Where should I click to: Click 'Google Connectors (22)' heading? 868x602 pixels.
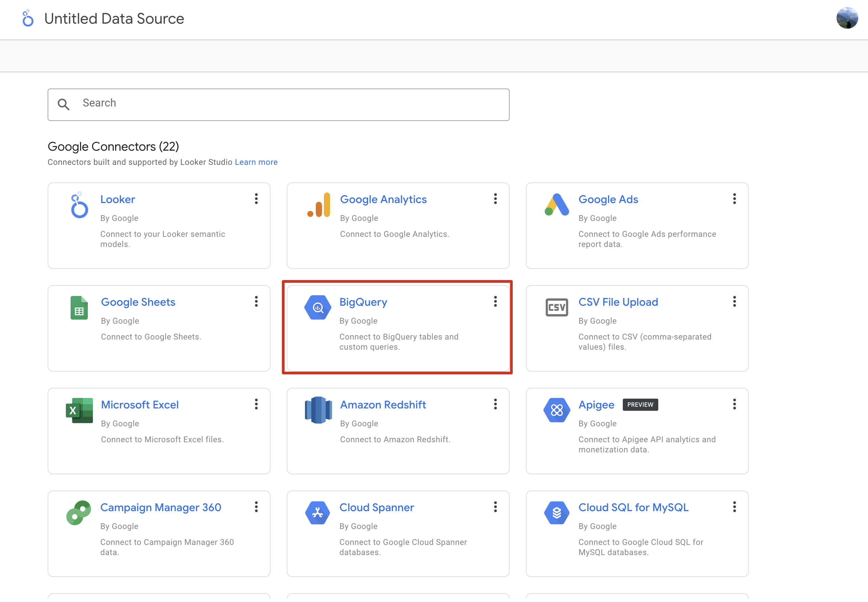point(113,147)
